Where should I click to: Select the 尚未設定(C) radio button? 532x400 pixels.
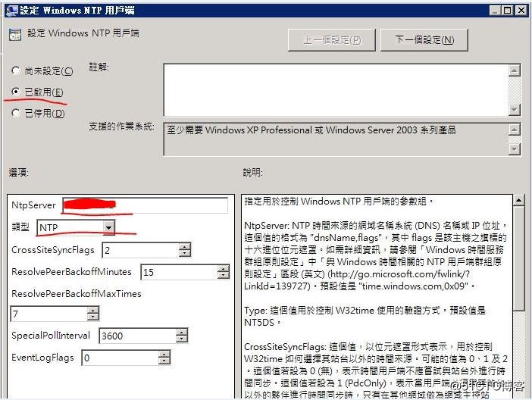click(16, 71)
